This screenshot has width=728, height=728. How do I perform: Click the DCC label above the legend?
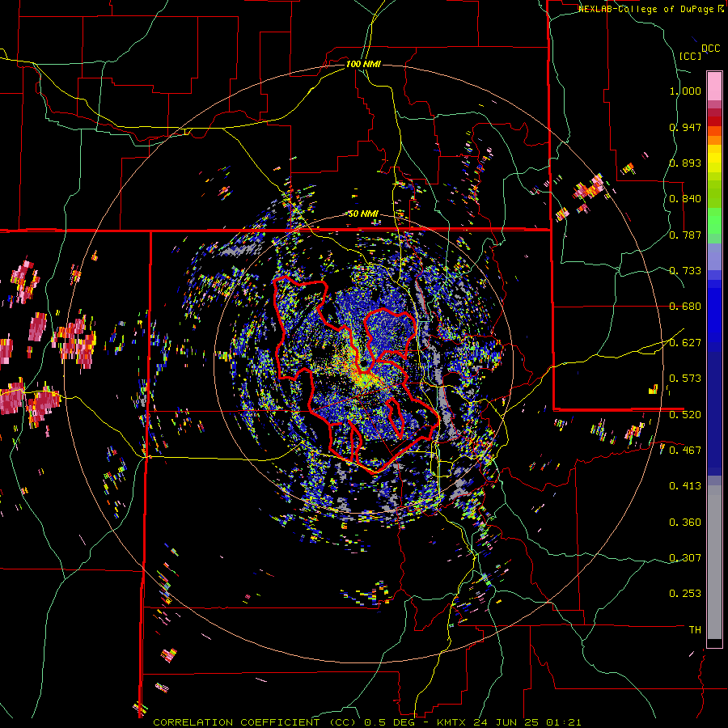pyautogui.click(x=711, y=49)
